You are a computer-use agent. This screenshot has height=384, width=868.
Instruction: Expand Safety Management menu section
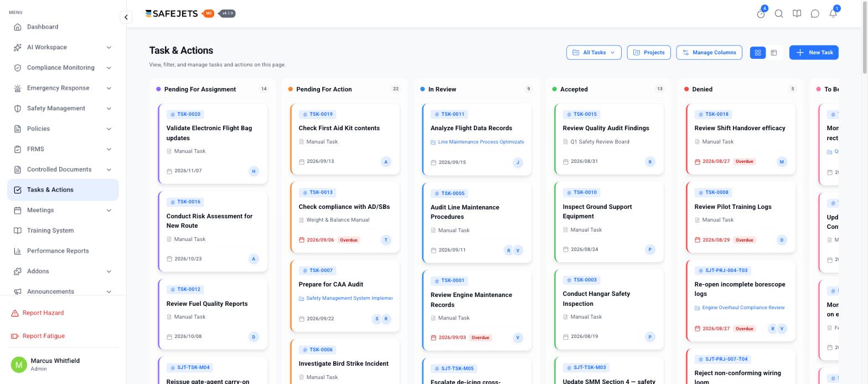tap(63, 109)
